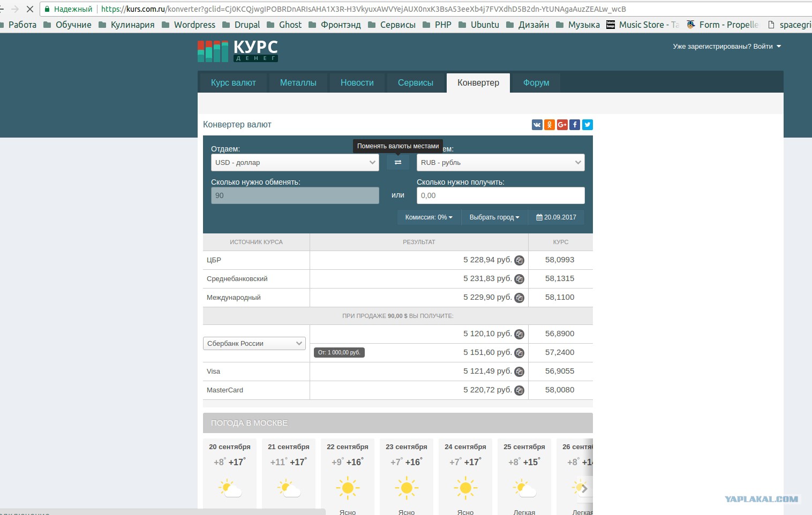Click the ПОГОДА В МОСКВЕ header
The image size is (812, 515).
point(398,423)
